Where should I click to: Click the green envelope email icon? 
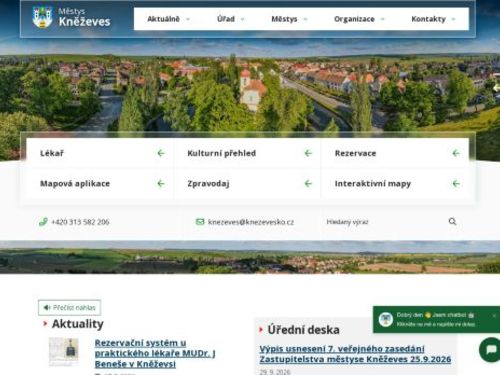click(x=200, y=222)
